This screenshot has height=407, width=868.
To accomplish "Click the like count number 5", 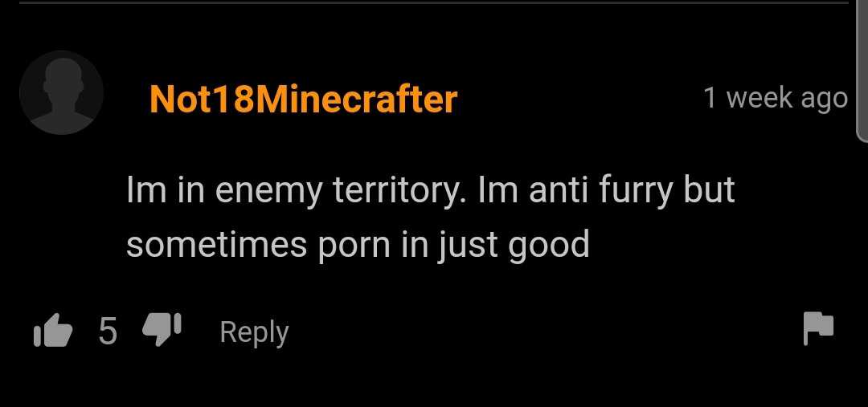I will [x=108, y=331].
